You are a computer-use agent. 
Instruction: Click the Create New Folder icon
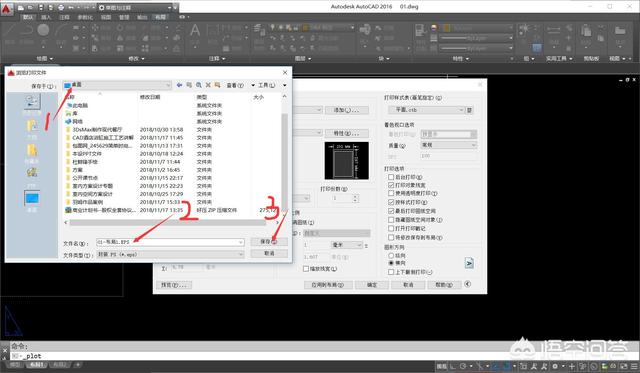tap(218, 85)
